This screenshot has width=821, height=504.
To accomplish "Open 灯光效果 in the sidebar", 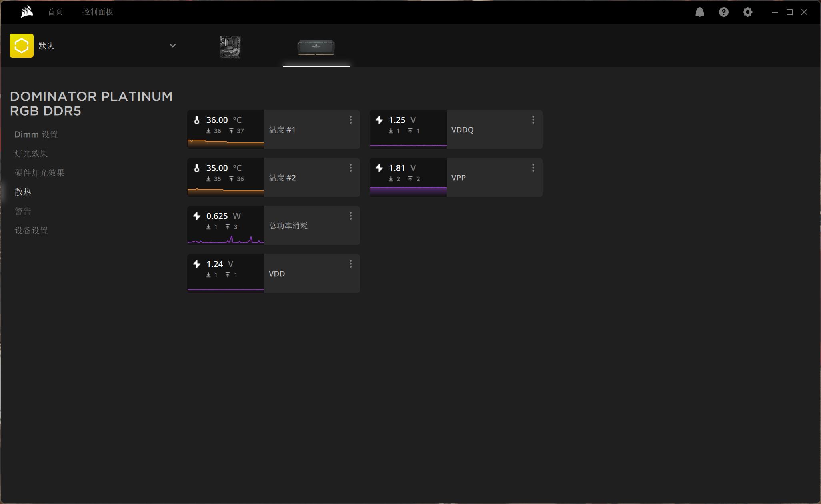I will pyautogui.click(x=31, y=154).
